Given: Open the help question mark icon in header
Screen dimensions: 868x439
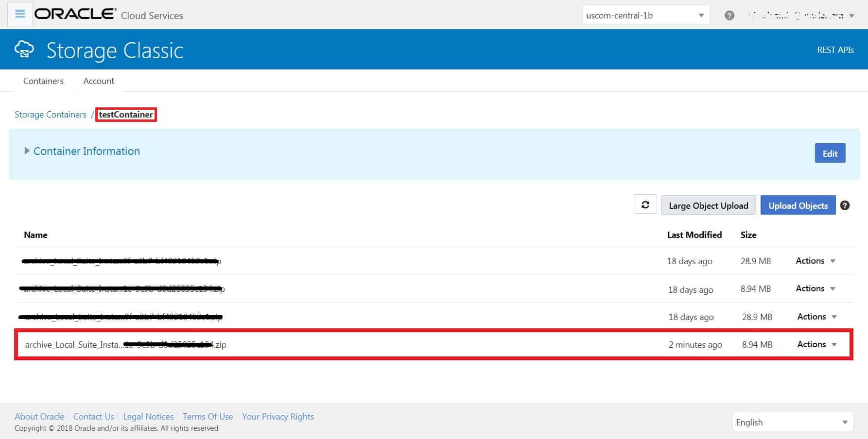Looking at the screenshot, I should tap(729, 16).
